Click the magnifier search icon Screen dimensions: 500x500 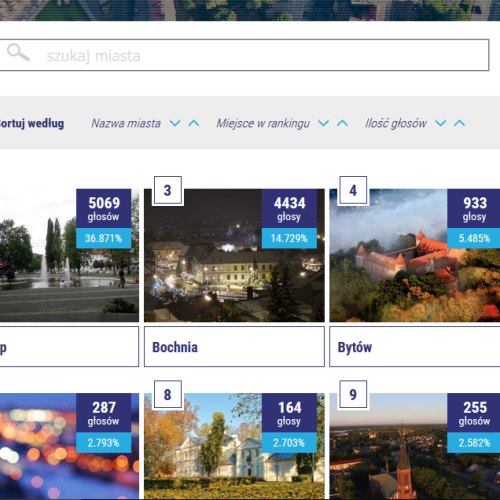point(18,53)
